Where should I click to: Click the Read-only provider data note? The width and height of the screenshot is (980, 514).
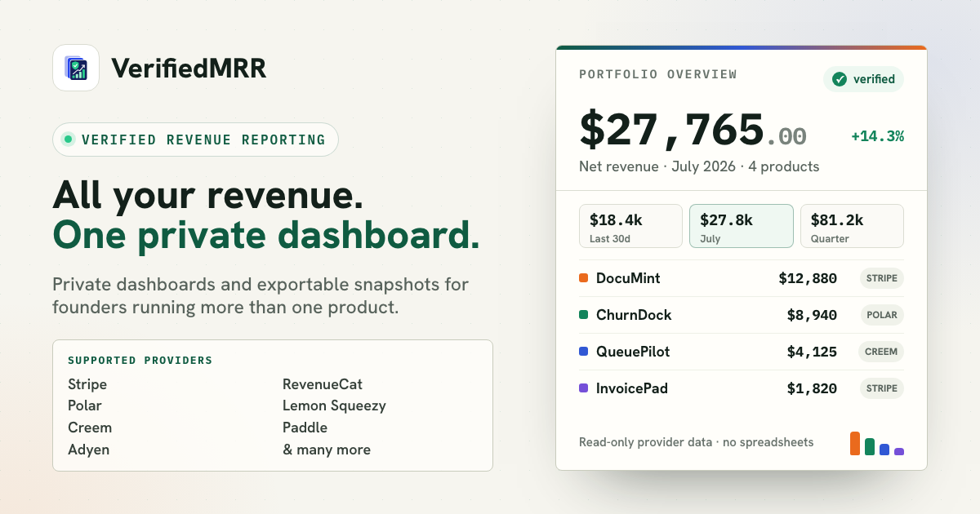(x=697, y=442)
